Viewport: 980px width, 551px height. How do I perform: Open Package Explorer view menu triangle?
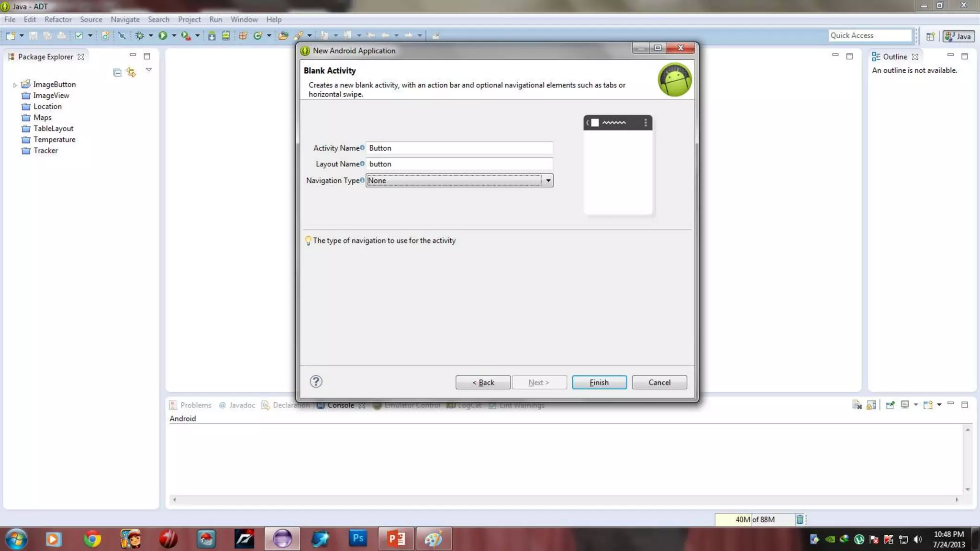[149, 70]
